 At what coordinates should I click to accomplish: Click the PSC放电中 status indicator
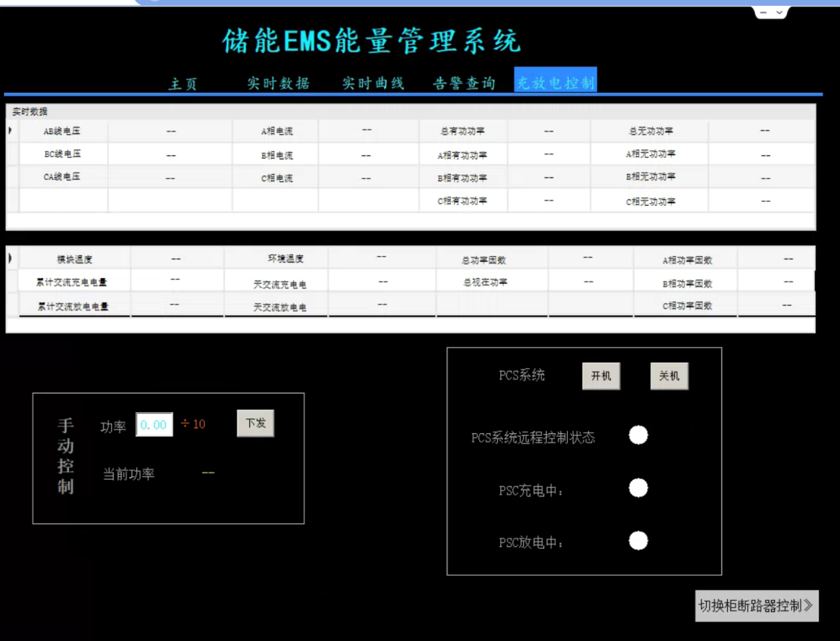point(638,541)
